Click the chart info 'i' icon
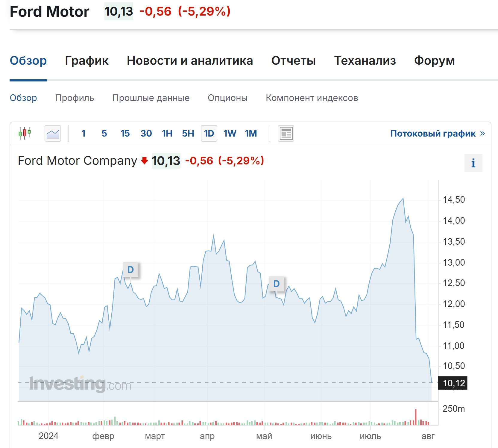 point(473,163)
